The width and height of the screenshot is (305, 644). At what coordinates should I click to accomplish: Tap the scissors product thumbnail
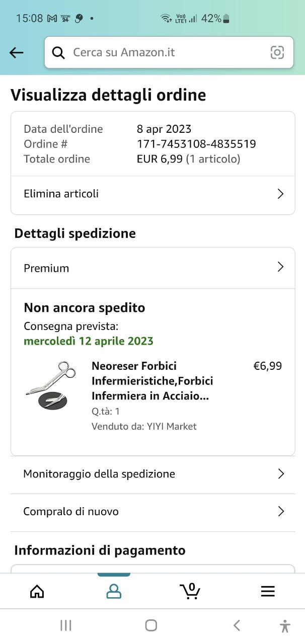click(x=50, y=385)
